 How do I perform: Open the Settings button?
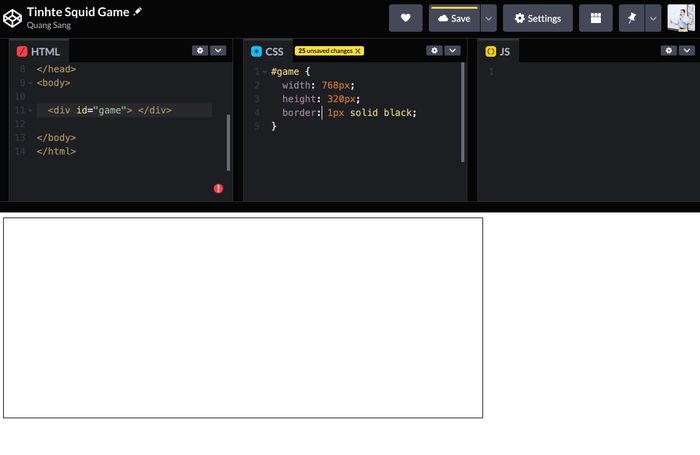(538, 18)
